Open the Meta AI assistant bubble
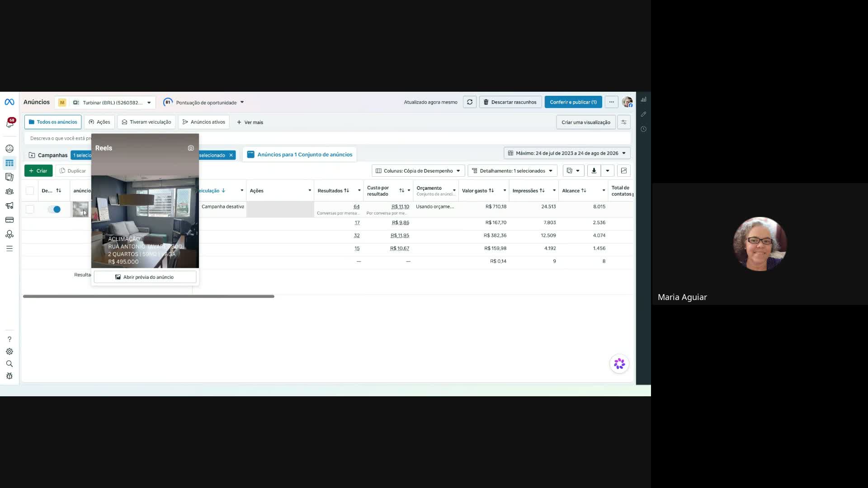This screenshot has height=488, width=868. [x=619, y=364]
